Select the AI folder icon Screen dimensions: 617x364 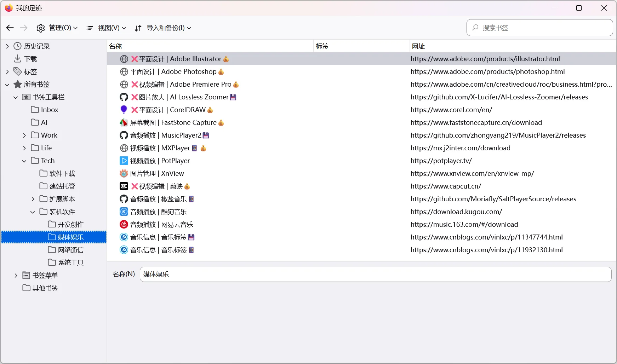click(x=35, y=122)
